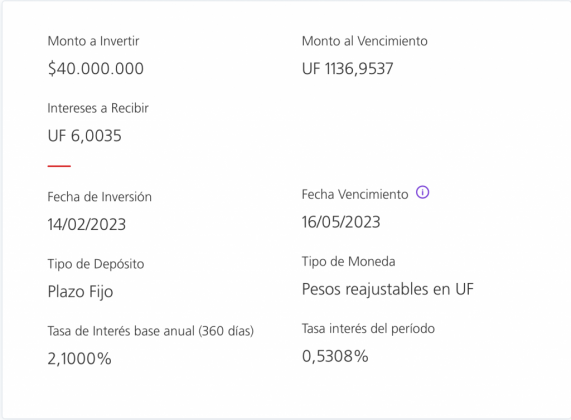Click the Fecha Vencimiento label

pos(355,195)
